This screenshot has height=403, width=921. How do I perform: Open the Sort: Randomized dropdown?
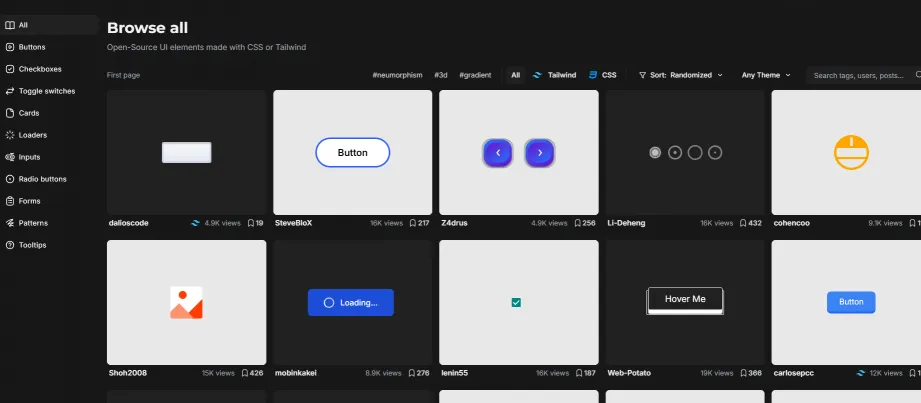coord(683,75)
